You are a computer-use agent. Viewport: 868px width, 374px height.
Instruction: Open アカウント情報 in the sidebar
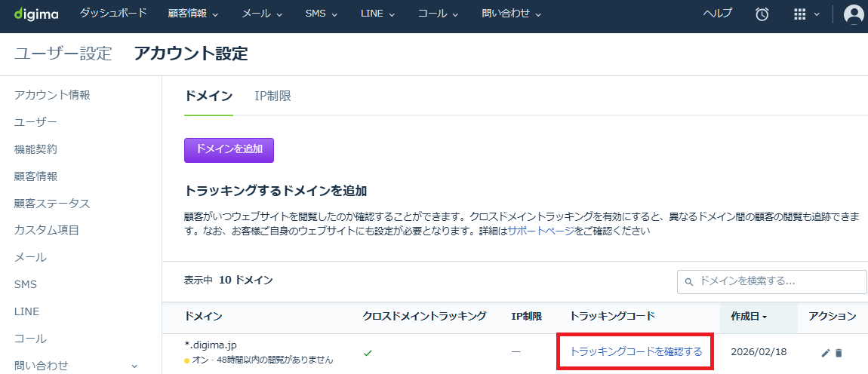[x=52, y=95]
